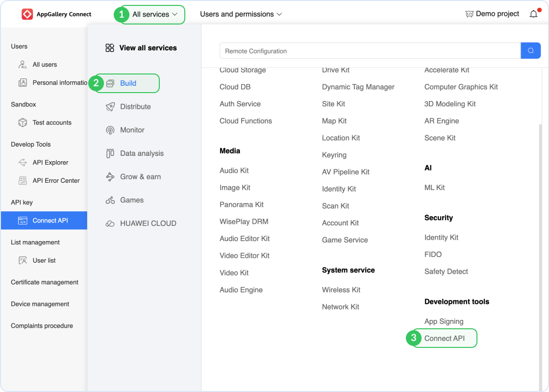The width and height of the screenshot is (549, 392).
Task: Open Game Service link
Action: (x=345, y=240)
